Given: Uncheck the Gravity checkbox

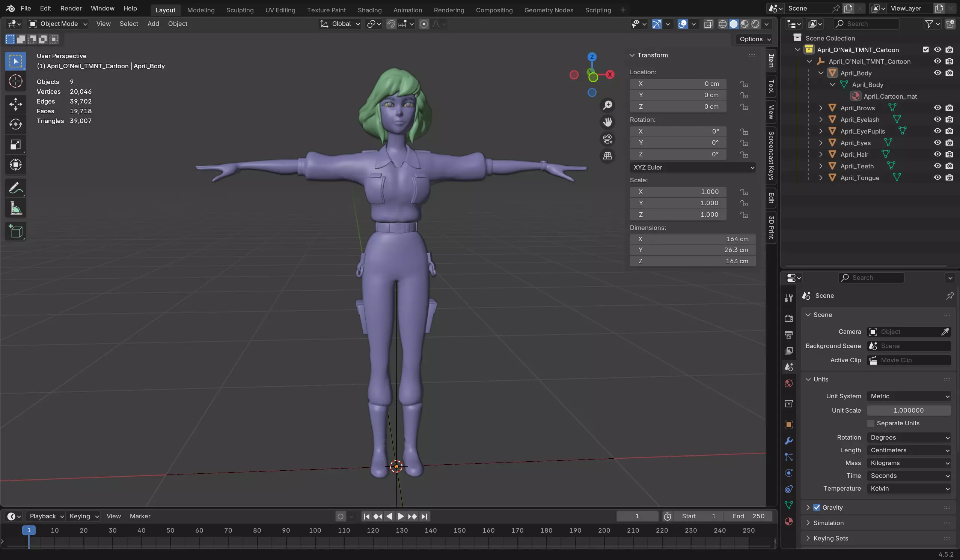Looking at the screenshot, I should point(817,507).
